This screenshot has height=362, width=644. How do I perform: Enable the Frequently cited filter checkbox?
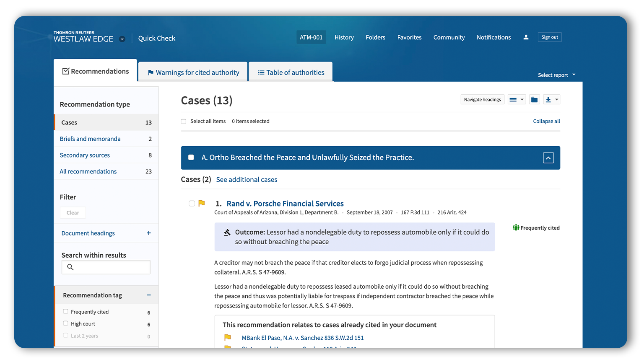point(66,312)
